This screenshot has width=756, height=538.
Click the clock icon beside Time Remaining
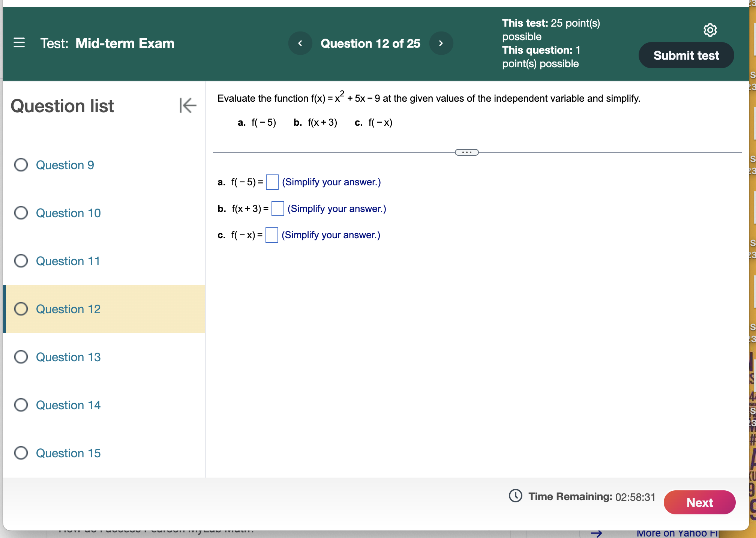click(x=515, y=496)
